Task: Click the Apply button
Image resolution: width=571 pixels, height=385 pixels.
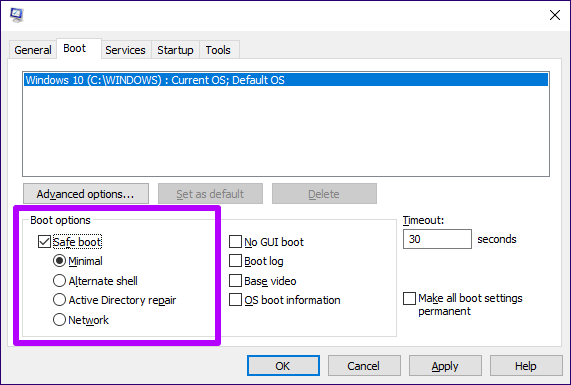Action: point(445,366)
